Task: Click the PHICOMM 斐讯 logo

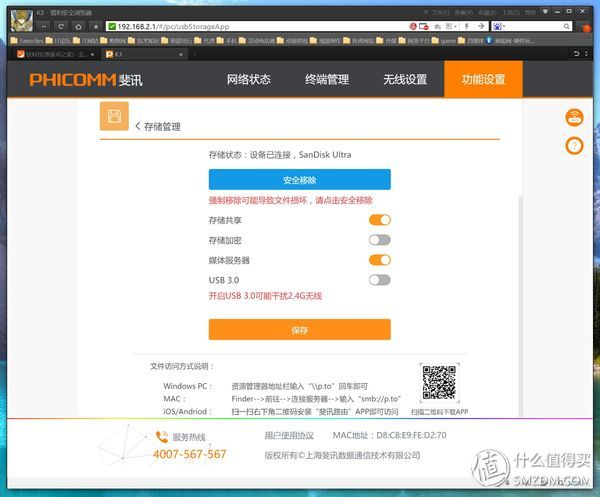Action: [x=86, y=80]
